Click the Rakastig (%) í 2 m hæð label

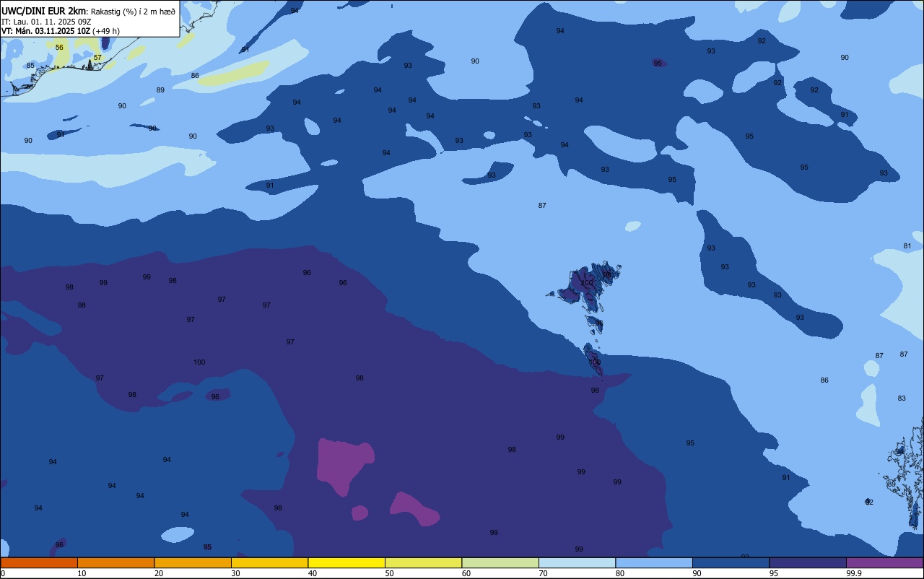coord(133,11)
